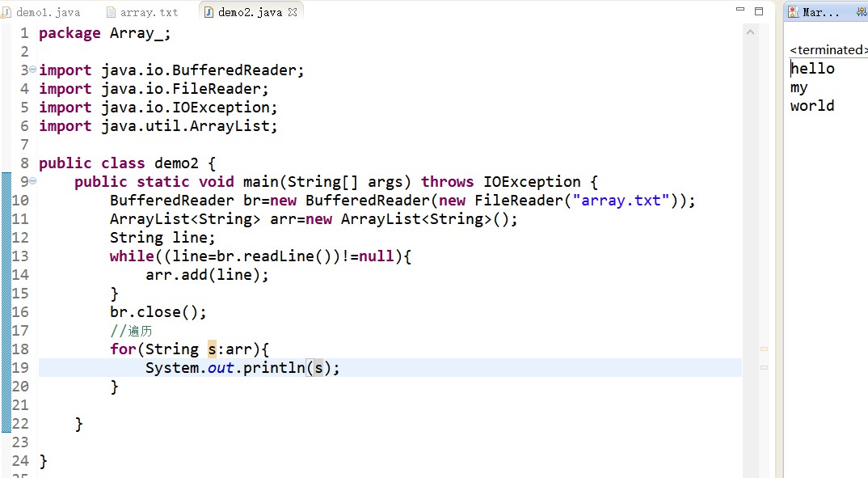Close the demo2.java tab with its X

pos(293,11)
